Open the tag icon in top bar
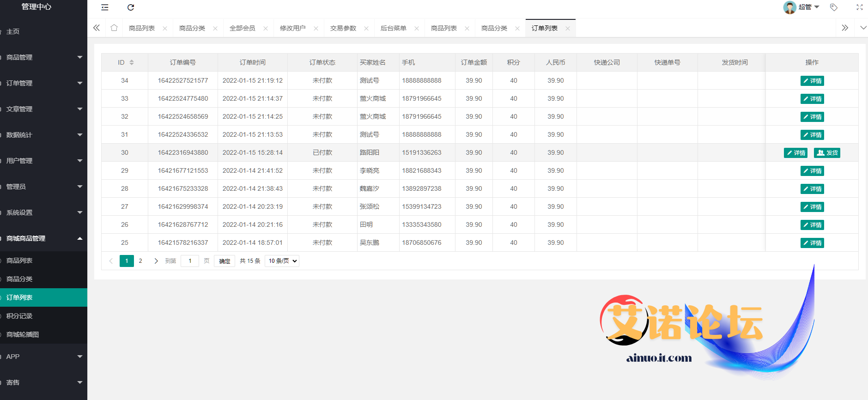 click(833, 7)
